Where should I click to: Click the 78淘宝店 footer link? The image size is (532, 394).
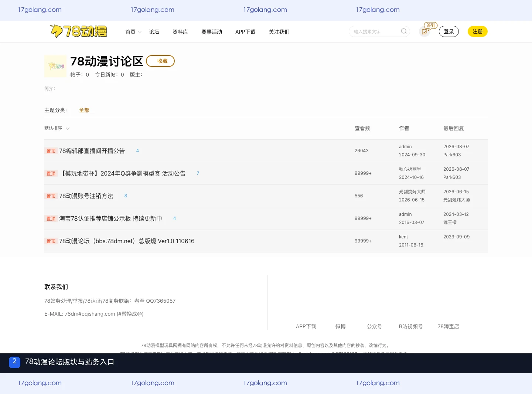tap(449, 326)
